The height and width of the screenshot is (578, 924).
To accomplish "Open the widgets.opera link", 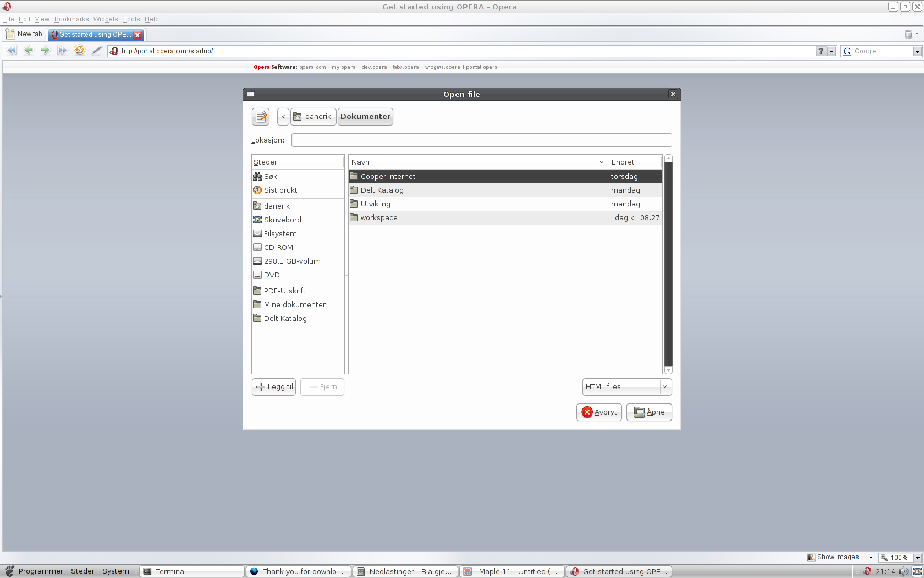I will (x=442, y=67).
